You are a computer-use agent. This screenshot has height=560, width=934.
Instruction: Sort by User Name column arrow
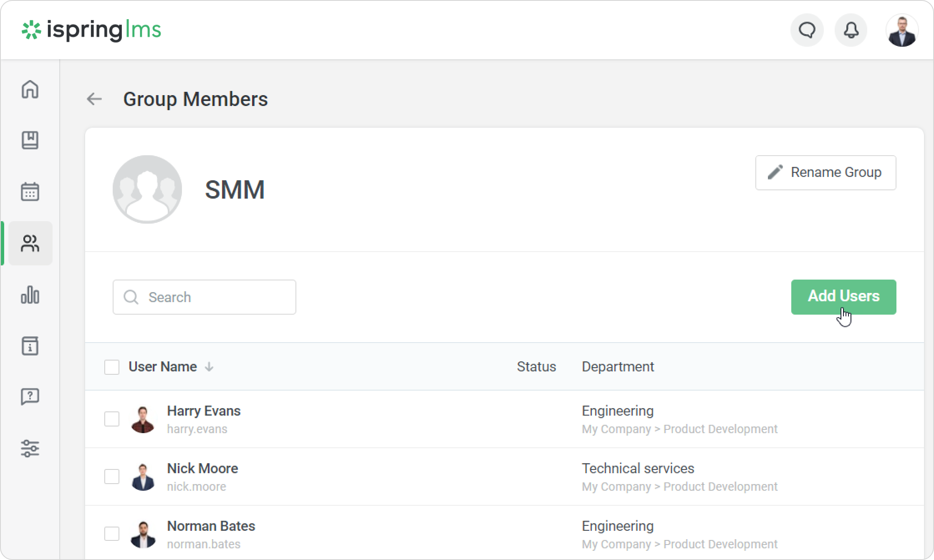point(209,367)
